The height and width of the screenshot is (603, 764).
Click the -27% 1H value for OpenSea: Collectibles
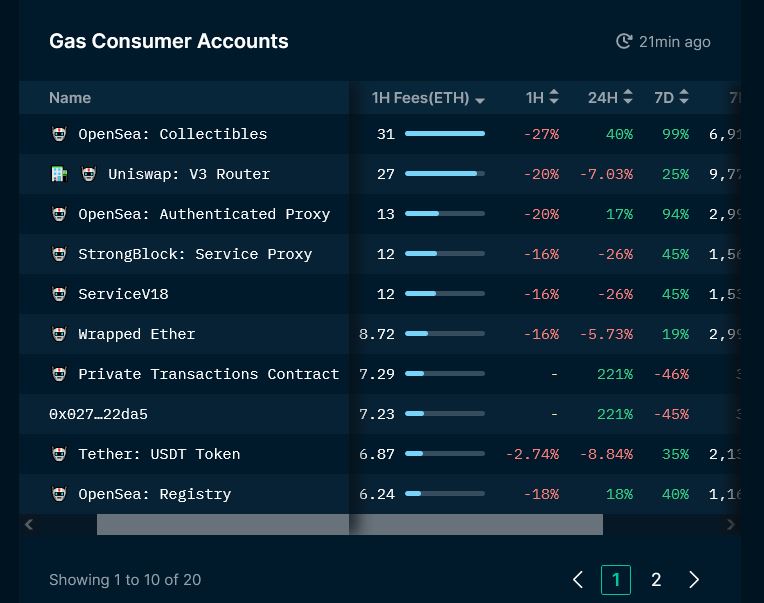tap(541, 134)
